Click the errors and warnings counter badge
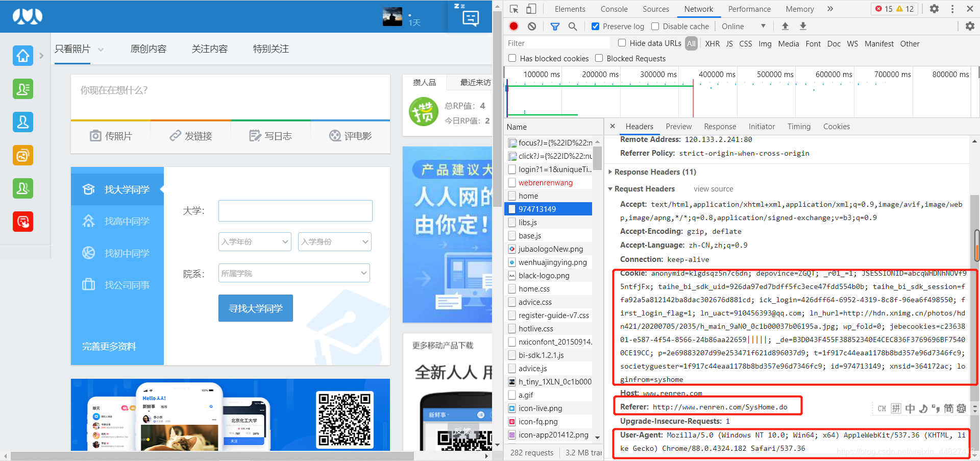The height and width of the screenshot is (461, 980). click(x=894, y=9)
